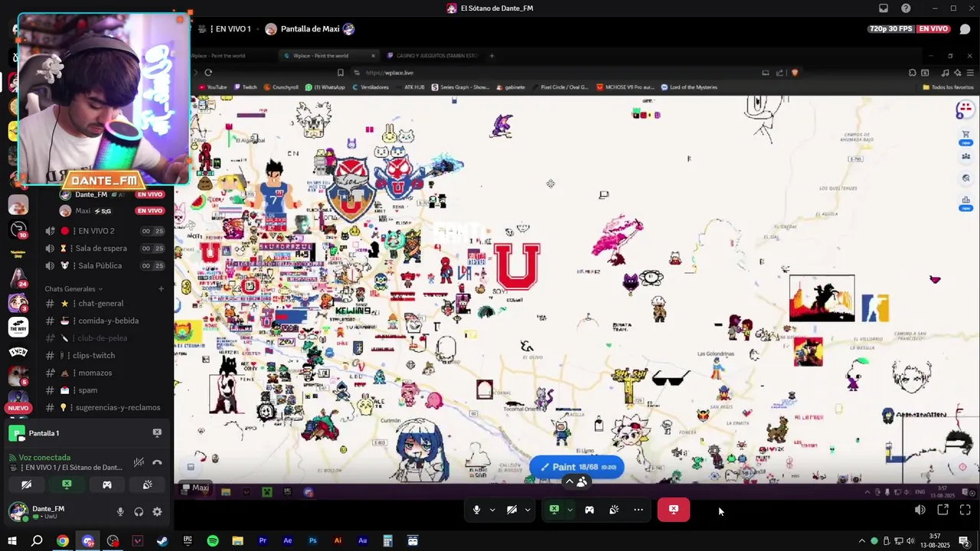Open microphone options dropdown arrow
The width and height of the screenshot is (980, 551).
[x=492, y=510]
